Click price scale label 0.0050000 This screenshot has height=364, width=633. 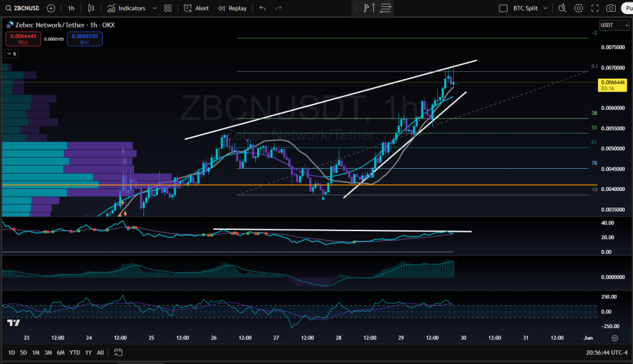(x=613, y=148)
